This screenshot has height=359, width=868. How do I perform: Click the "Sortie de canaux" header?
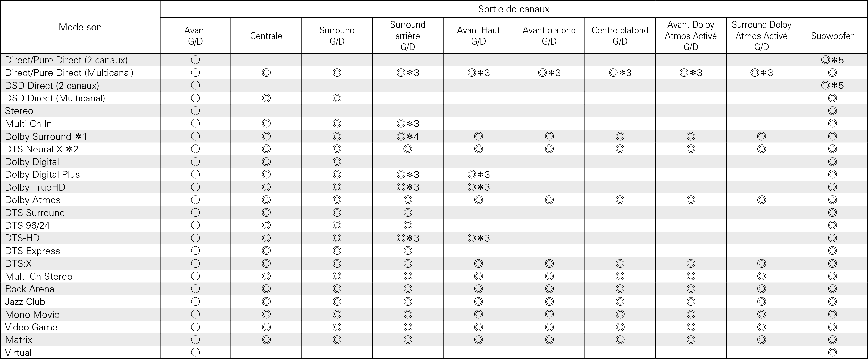pos(514,9)
